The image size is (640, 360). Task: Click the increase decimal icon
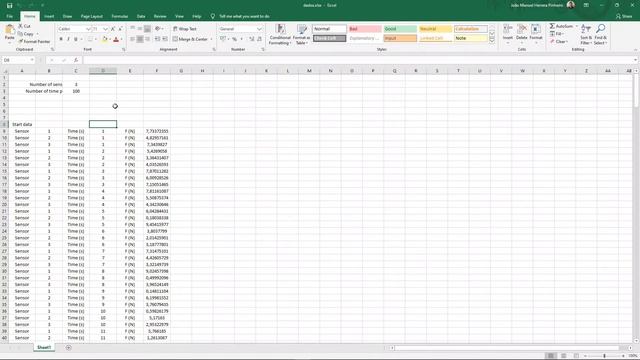[x=251, y=39]
